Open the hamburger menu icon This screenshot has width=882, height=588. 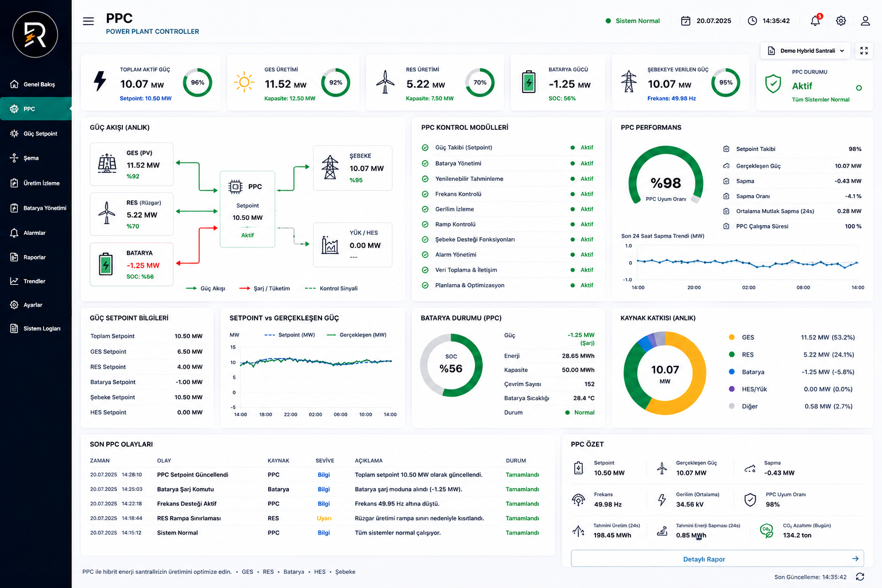pos(88,21)
